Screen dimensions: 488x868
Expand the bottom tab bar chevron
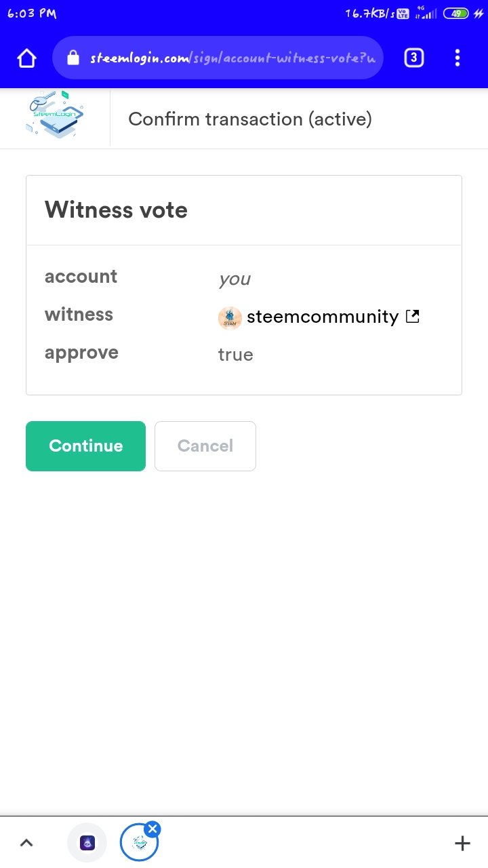coord(26,843)
